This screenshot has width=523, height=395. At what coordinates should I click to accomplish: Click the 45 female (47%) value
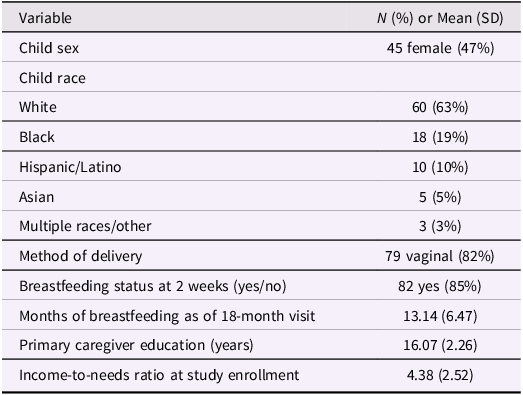pyautogui.click(x=440, y=48)
